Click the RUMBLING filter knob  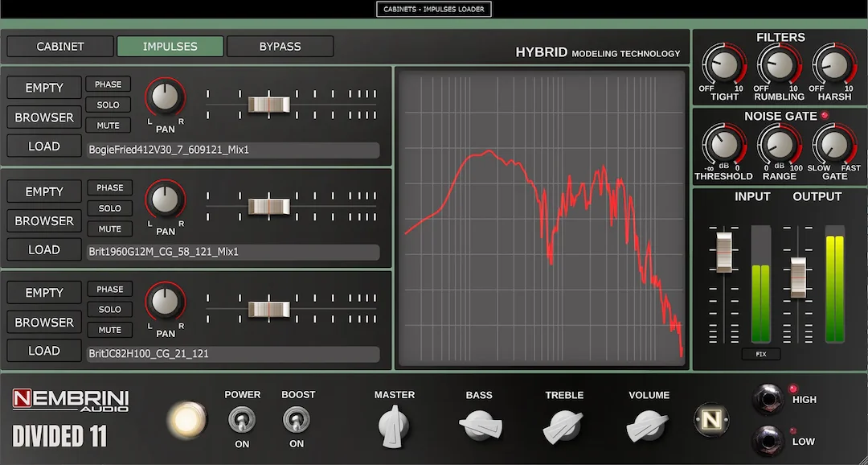point(780,65)
